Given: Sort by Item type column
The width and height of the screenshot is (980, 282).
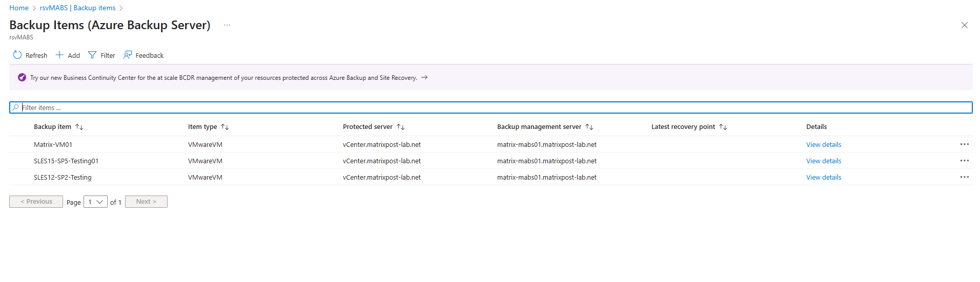Looking at the screenshot, I should click(225, 127).
